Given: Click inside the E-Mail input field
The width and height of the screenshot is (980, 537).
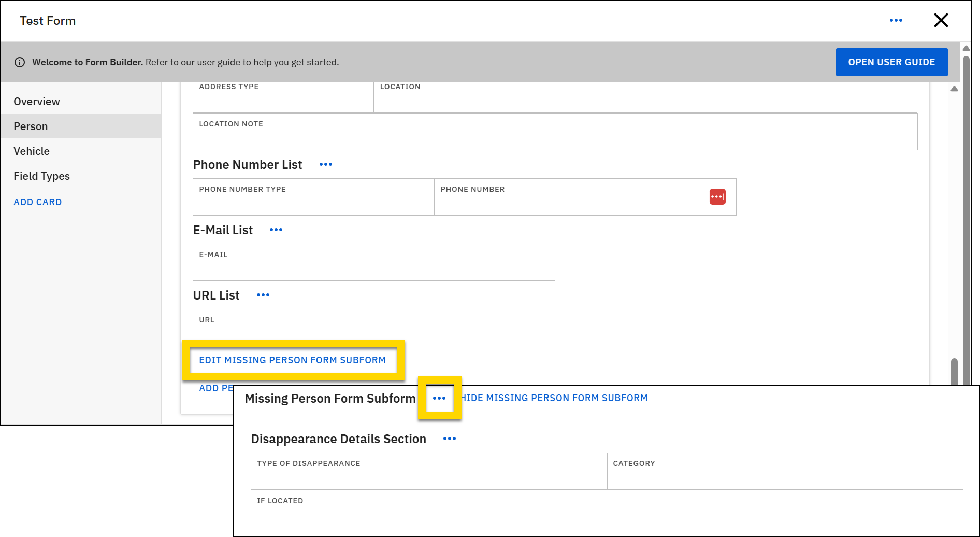Looking at the screenshot, I should click(x=373, y=264).
